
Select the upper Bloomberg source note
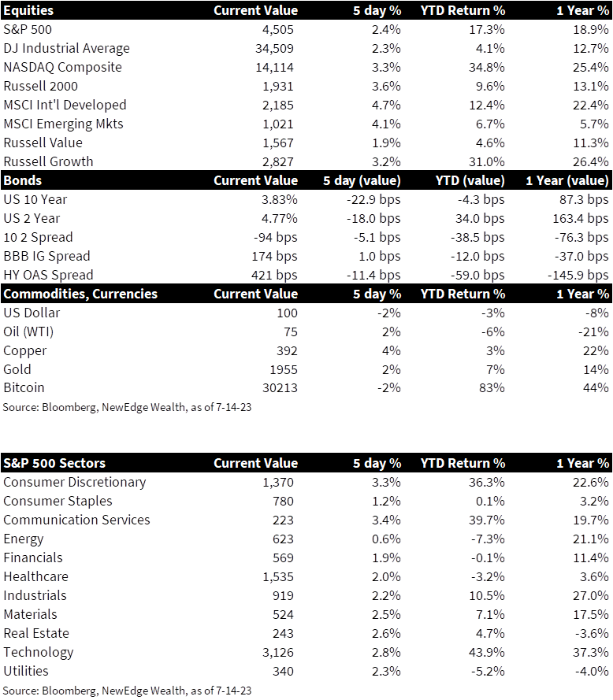[127, 407]
